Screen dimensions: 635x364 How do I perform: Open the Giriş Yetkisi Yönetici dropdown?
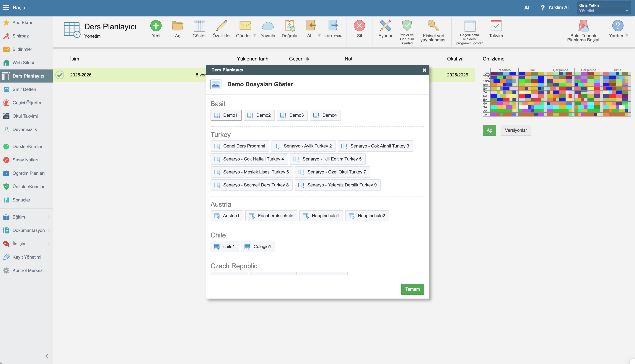(604, 8)
